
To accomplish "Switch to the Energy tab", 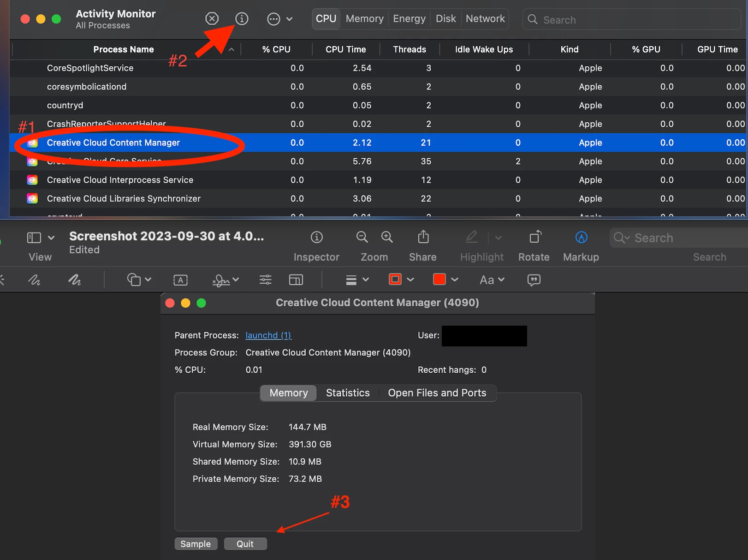I will (x=409, y=19).
